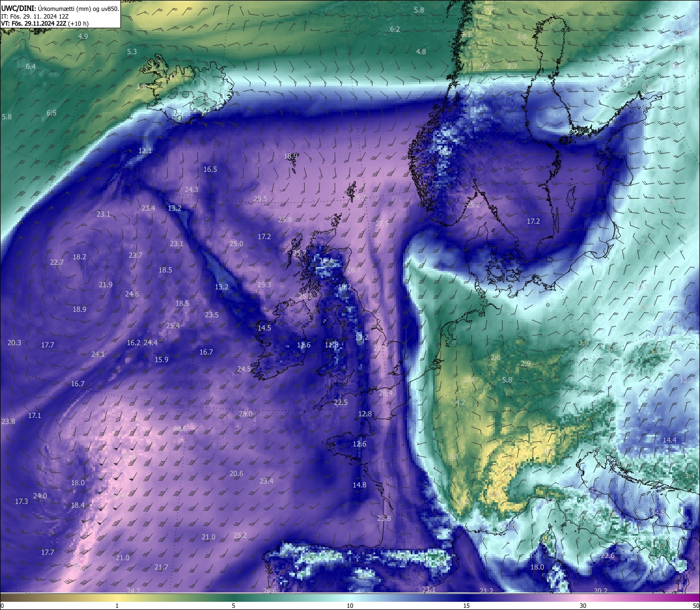Click the map value '12.8' in the English Channel

(x=365, y=414)
